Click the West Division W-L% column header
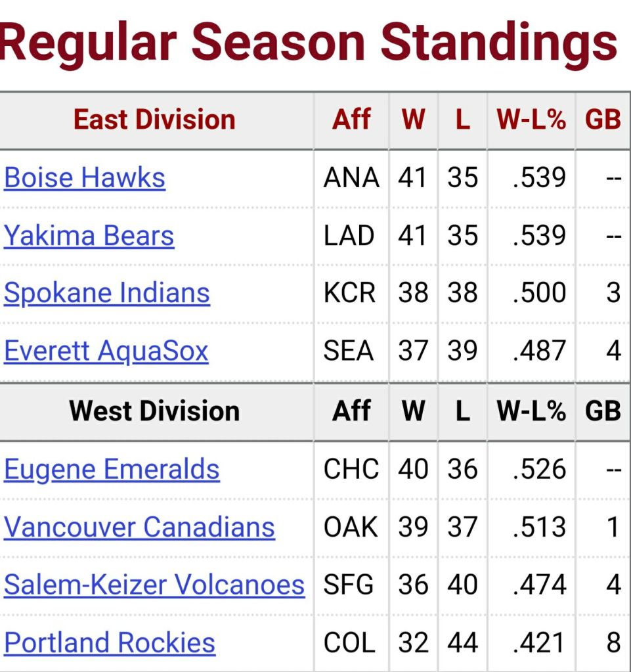Image resolution: width=631 pixels, height=672 pixels. pos(531,411)
